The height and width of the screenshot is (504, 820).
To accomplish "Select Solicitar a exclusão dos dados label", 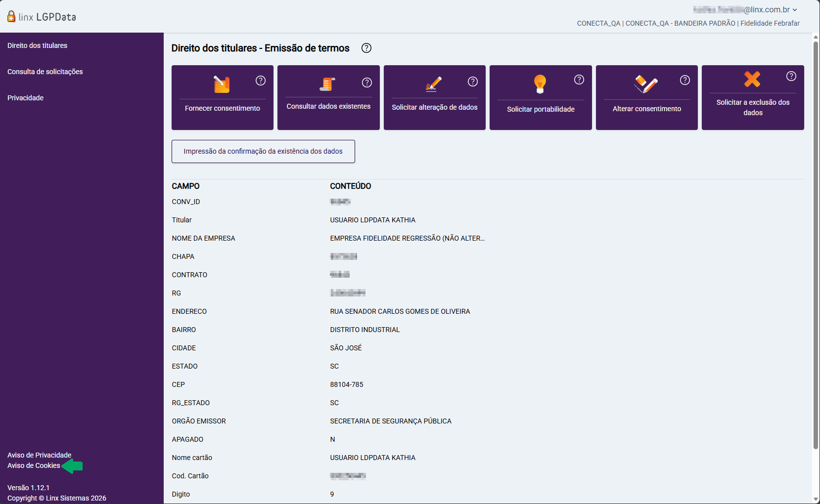I will (x=753, y=107).
